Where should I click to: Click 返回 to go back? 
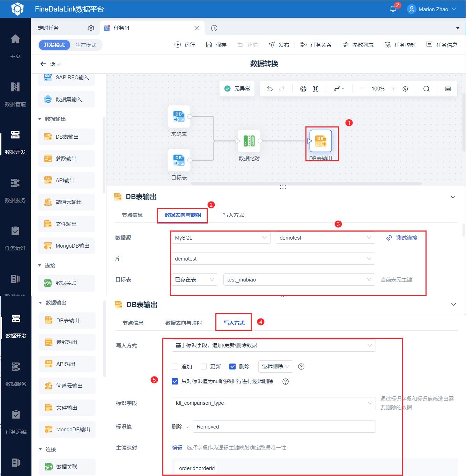(x=51, y=64)
